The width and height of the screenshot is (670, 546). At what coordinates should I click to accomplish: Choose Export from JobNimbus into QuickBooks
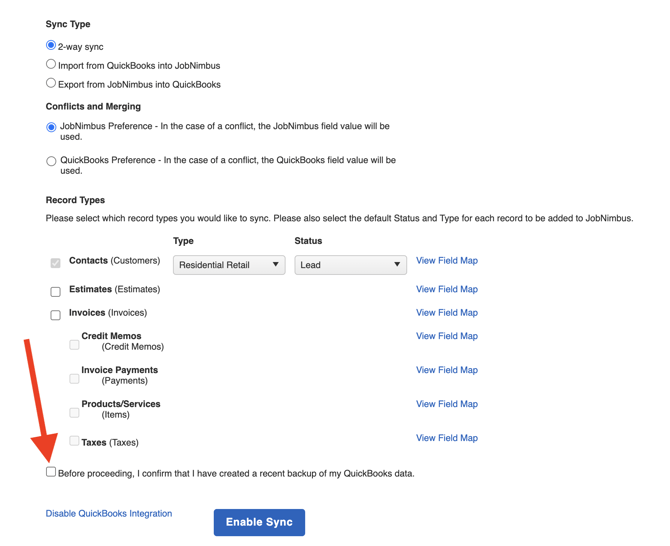point(51,83)
